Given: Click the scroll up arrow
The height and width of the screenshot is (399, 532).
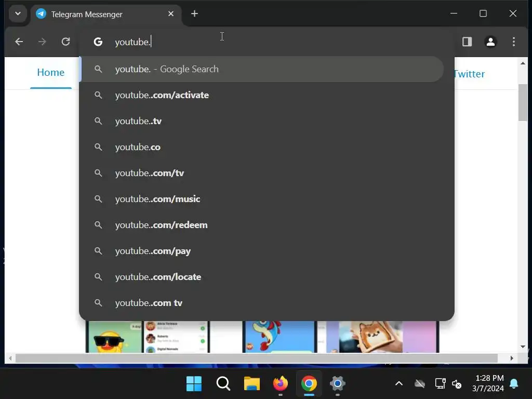Looking at the screenshot, I should coord(523,63).
